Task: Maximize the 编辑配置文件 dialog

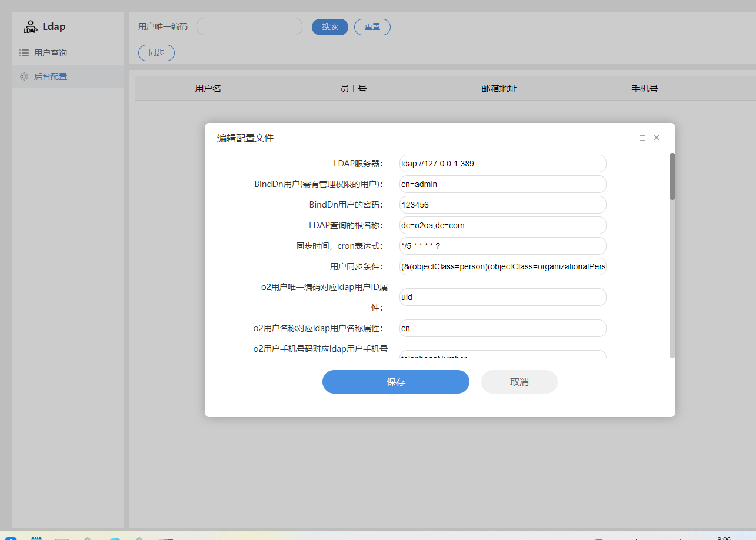Action: 642,138
